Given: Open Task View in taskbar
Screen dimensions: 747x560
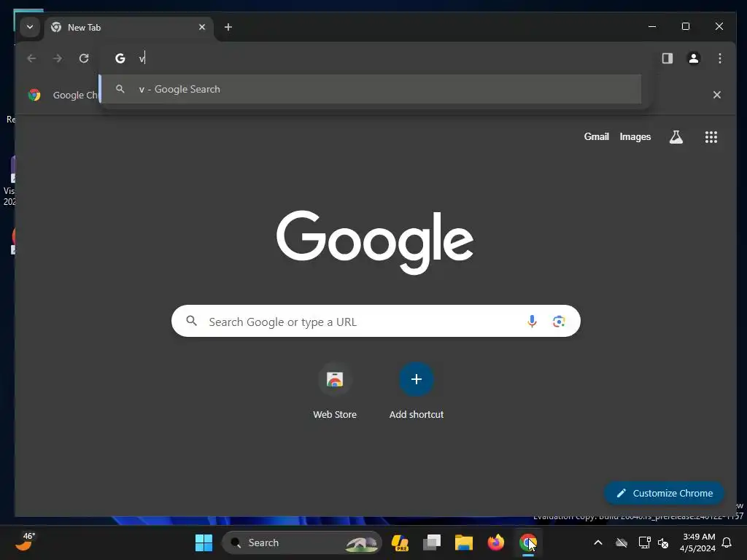Looking at the screenshot, I should click(432, 542).
